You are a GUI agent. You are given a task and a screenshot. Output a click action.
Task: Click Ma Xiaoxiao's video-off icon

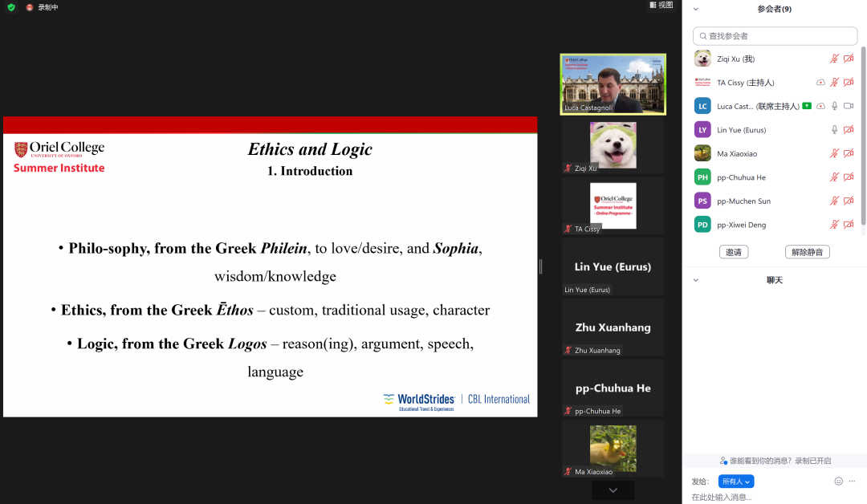[849, 153]
